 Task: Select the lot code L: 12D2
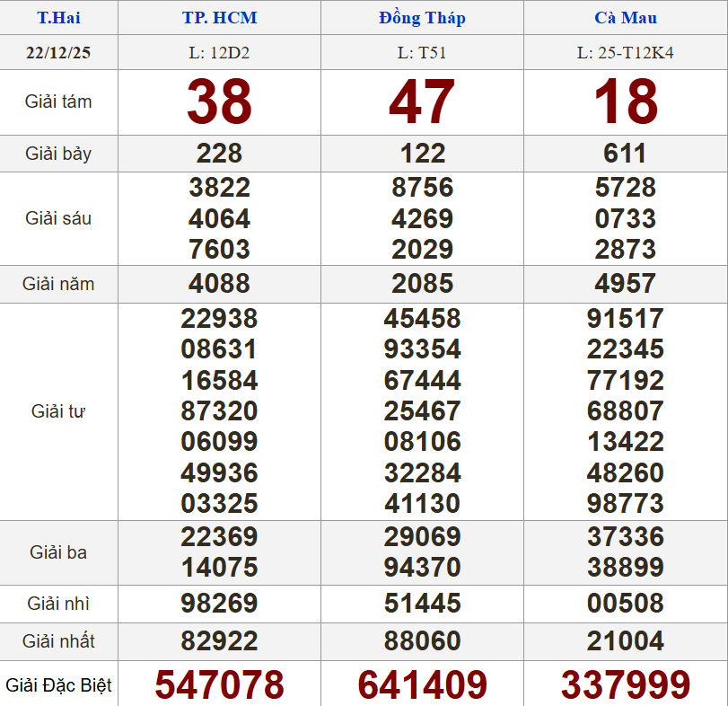[219, 52]
